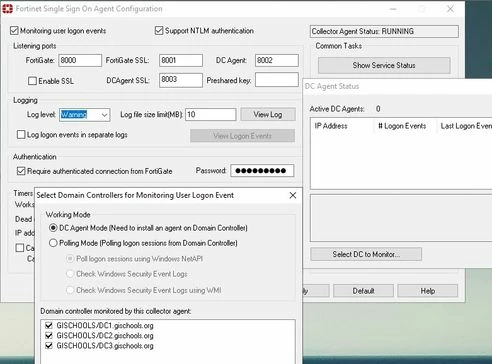Toggle Log logon events in separate logs
The width and height of the screenshot is (492, 364).
pyautogui.click(x=21, y=135)
